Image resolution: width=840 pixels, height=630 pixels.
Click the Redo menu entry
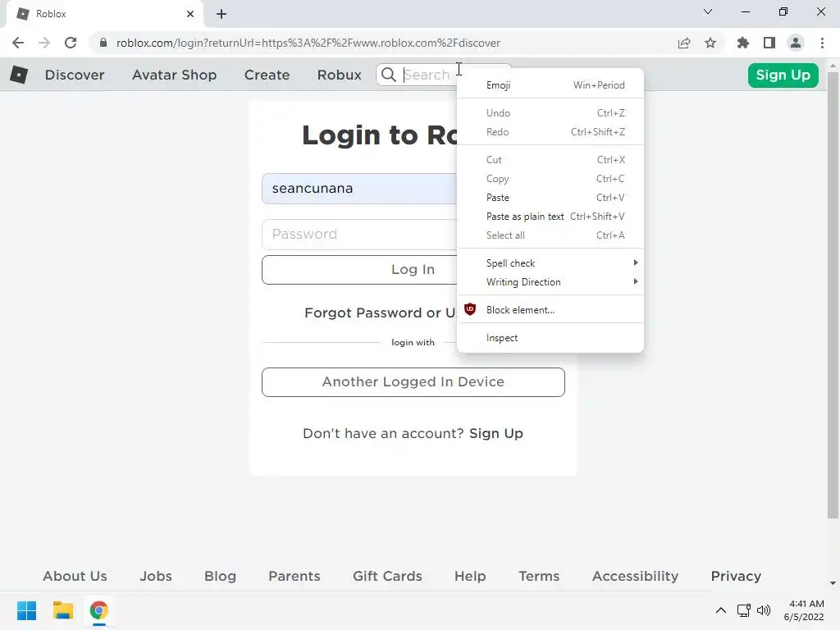point(550,132)
